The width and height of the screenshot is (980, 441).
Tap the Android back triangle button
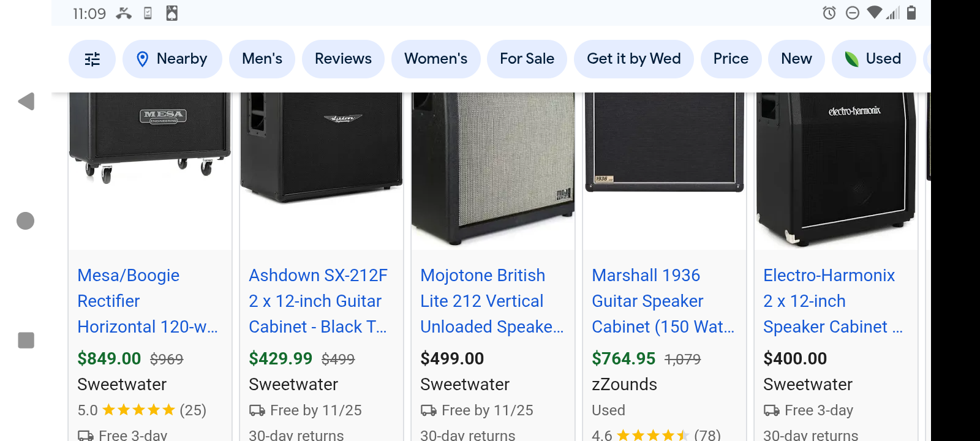[x=26, y=102]
